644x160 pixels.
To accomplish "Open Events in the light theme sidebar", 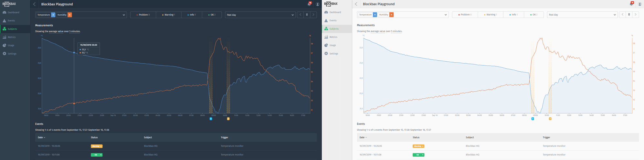I will coord(333,20).
